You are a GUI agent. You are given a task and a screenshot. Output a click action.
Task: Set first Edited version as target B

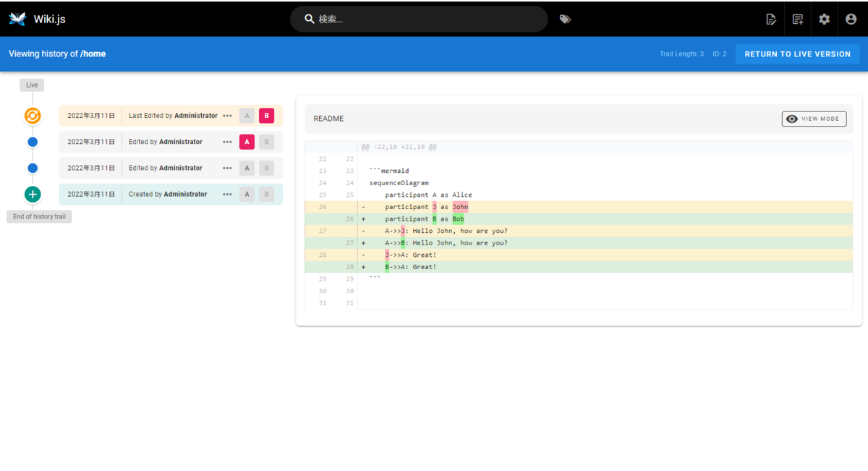click(266, 142)
